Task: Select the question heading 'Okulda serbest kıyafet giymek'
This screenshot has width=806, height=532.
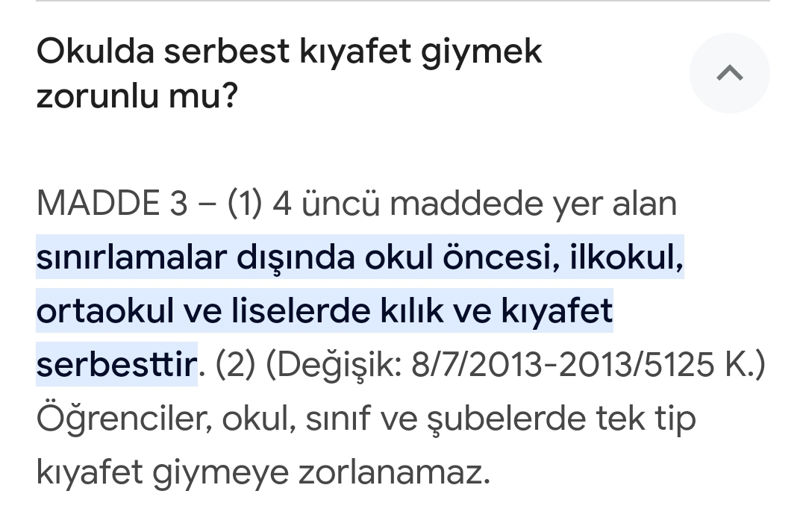Action: (290, 51)
